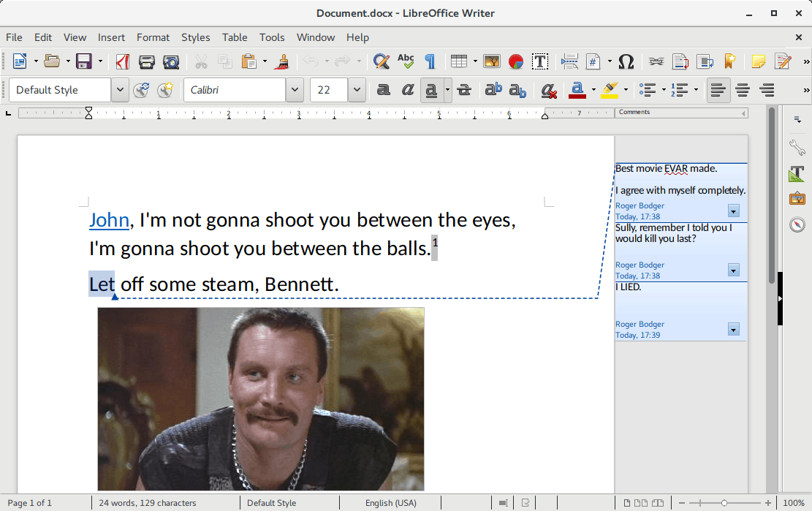Toggle Superscript formatting
The height and width of the screenshot is (511, 812).
493,90
